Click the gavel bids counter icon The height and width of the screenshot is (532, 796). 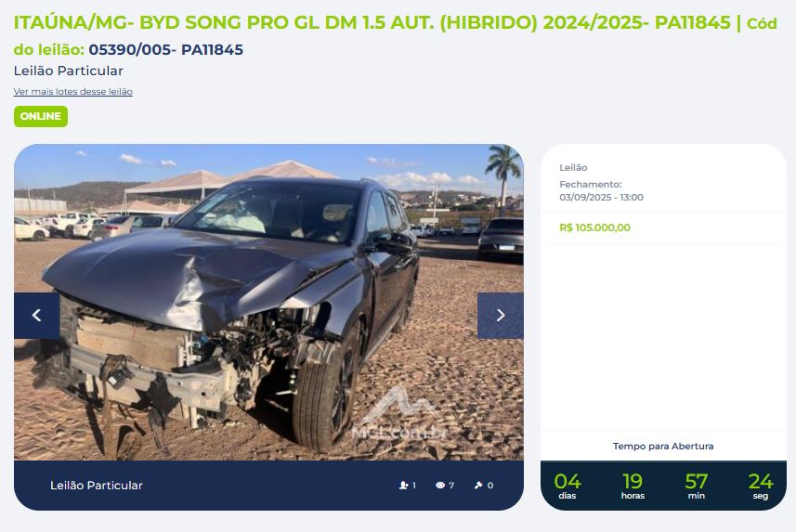tap(478, 486)
